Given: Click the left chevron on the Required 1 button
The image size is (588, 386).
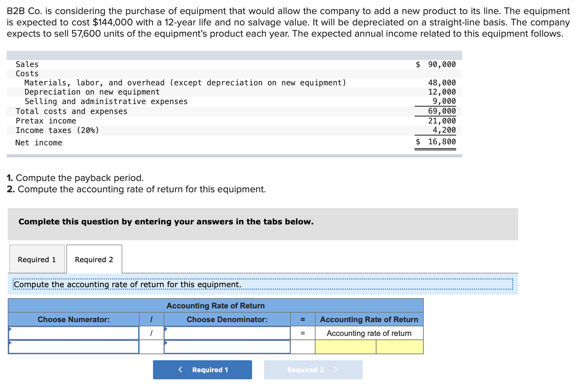Looking at the screenshot, I should pyautogui.click(x=180, y=369).
